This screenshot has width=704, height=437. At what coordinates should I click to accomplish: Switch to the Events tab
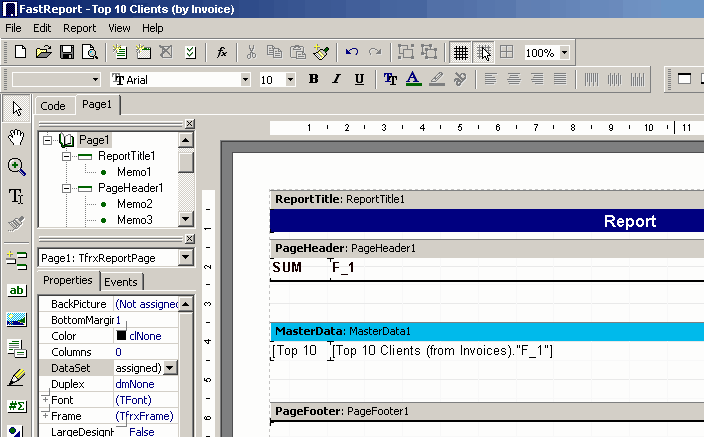tap(121, 282)
